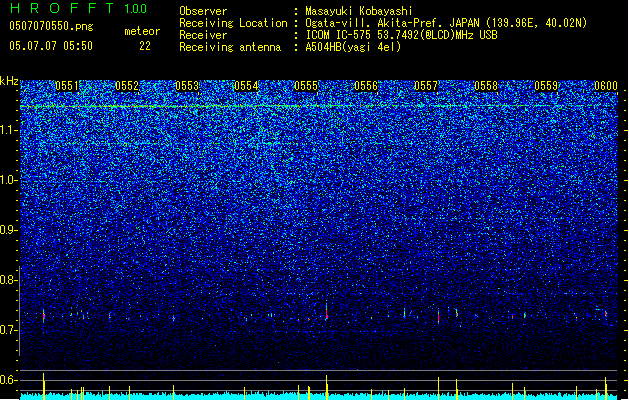Click the 0559 time marker
The width and height of the screenshot is (629, 400).
546,86
